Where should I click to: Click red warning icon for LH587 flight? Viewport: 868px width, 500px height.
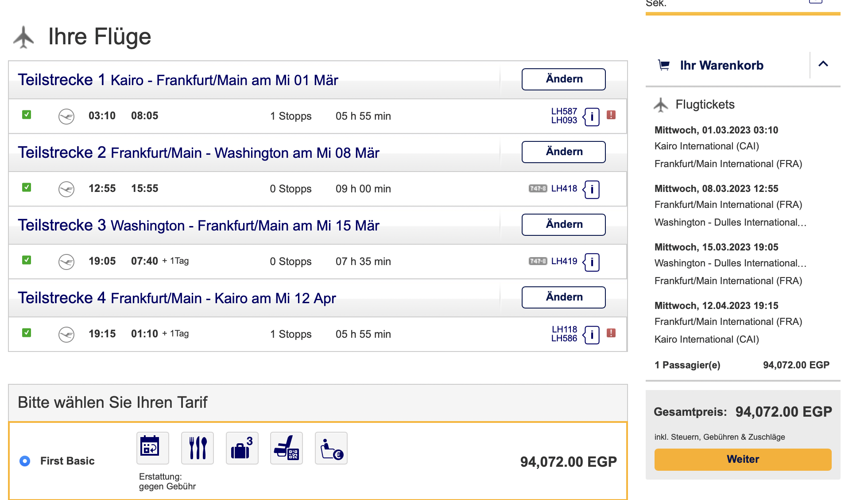(611, 115)
